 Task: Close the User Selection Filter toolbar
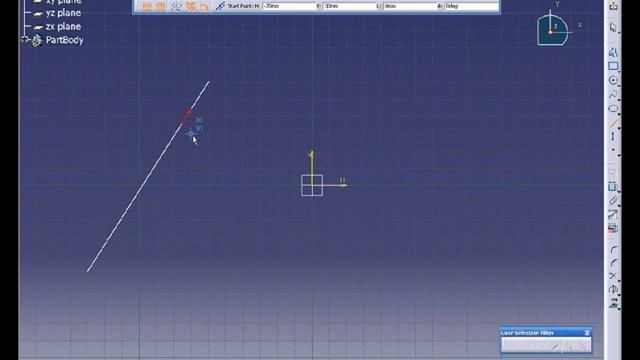click(587, 333)
